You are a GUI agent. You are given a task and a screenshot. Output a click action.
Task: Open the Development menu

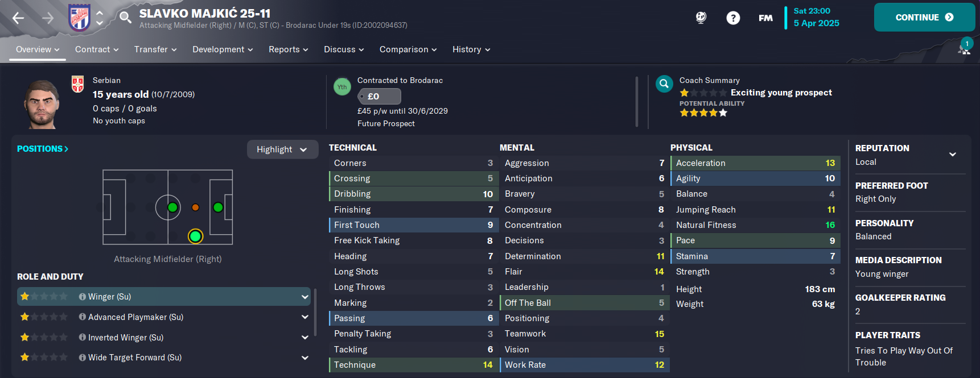222,49
